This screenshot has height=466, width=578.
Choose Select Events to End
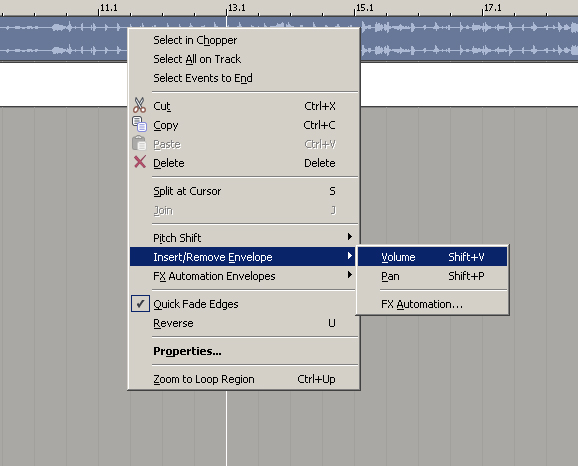[244, 78]
